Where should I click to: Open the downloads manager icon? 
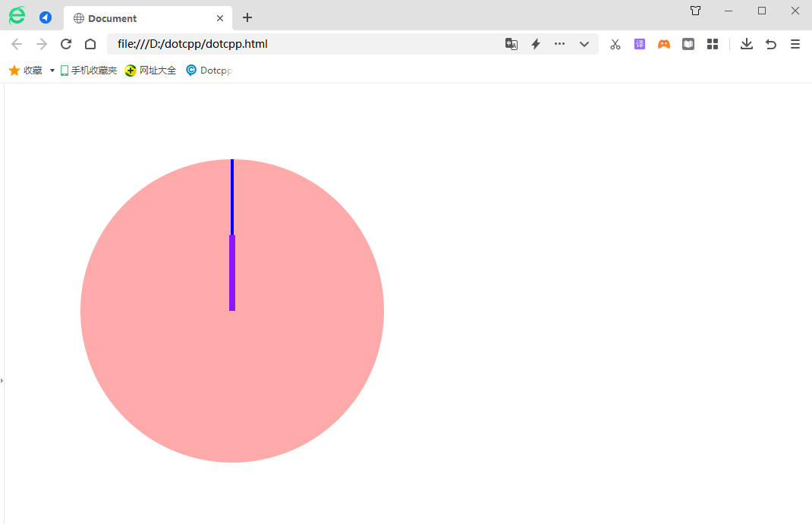(x=747, y=44)
